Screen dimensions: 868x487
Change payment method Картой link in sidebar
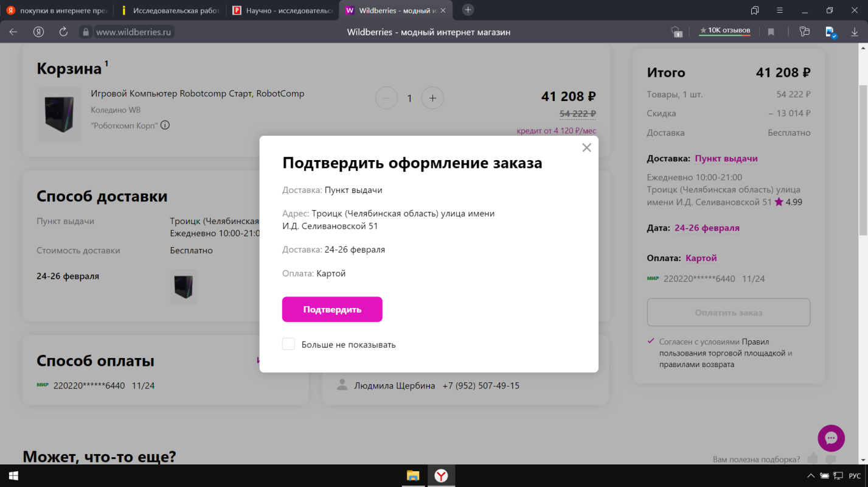[x=701, y=258]
